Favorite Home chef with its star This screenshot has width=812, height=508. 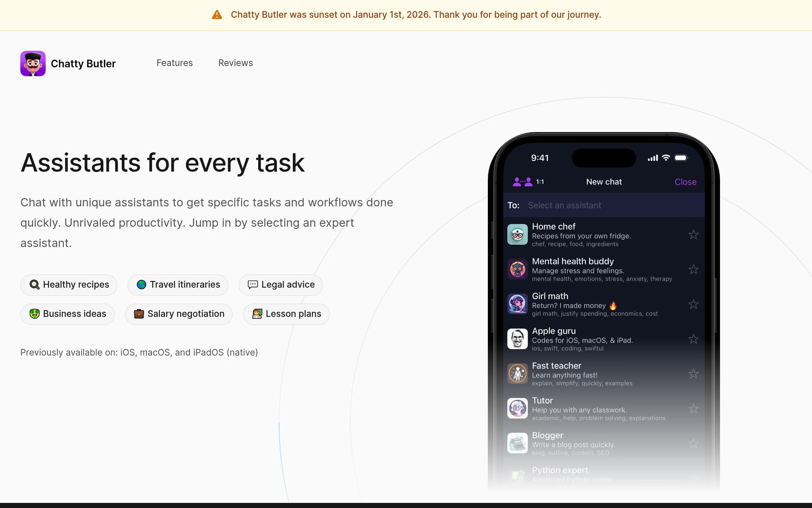(693, 235)
